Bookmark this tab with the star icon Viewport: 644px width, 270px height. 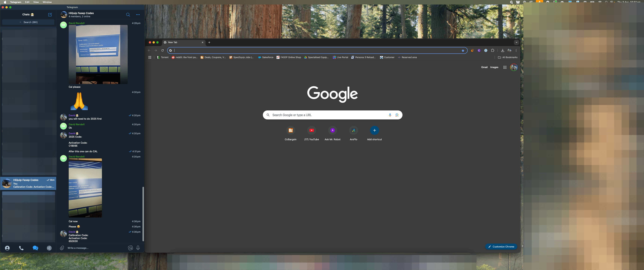(463, 51)
